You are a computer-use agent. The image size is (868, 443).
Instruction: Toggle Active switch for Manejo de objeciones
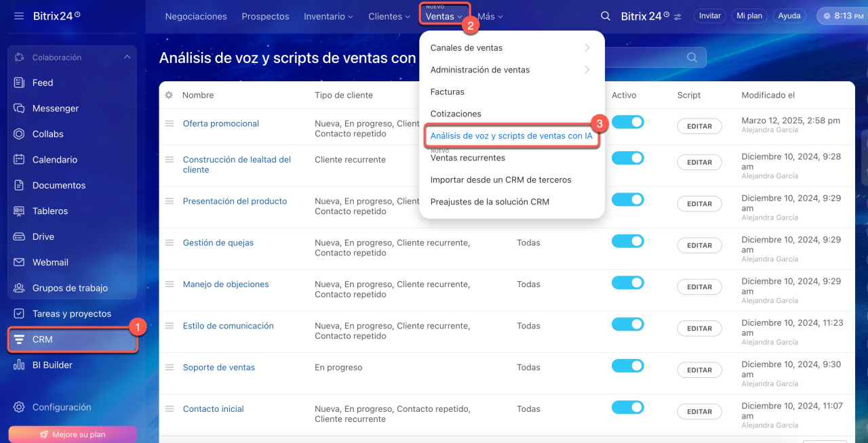627,282
